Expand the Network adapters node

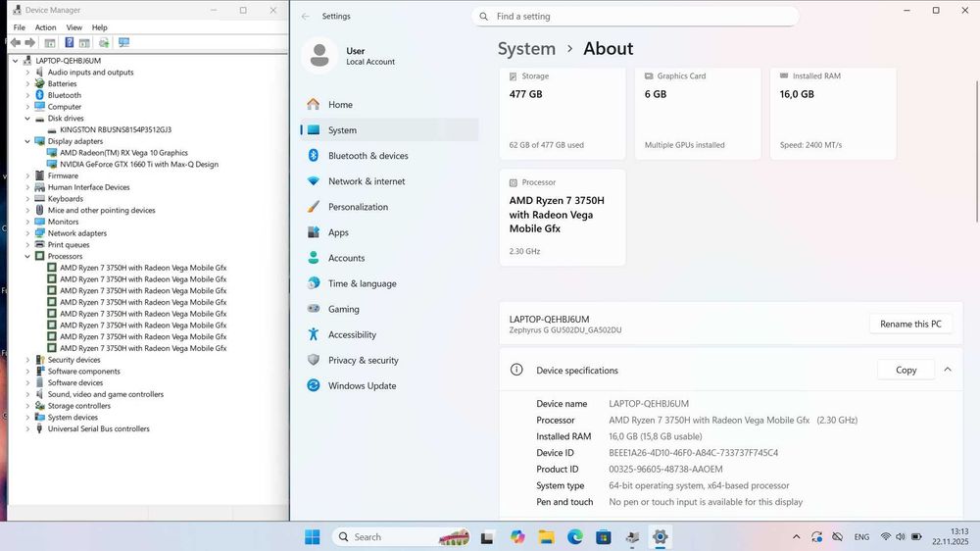pyautogui.click(x=27, y=233)
